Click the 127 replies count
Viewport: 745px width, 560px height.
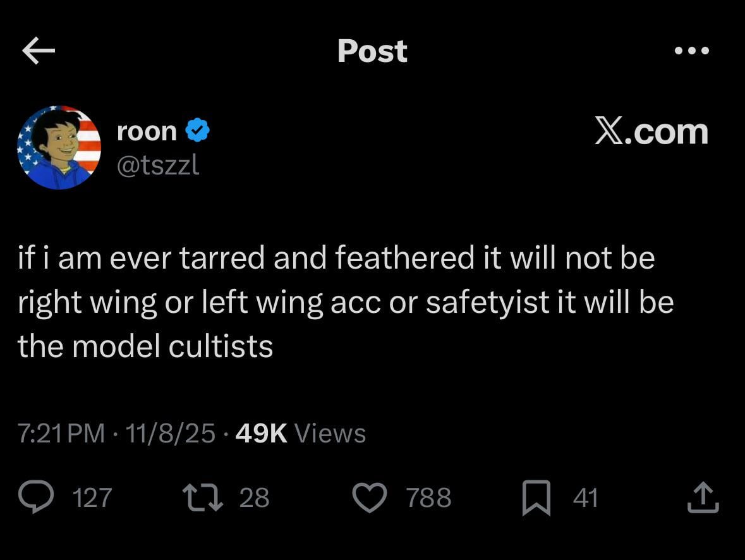[x=92, y=498]
